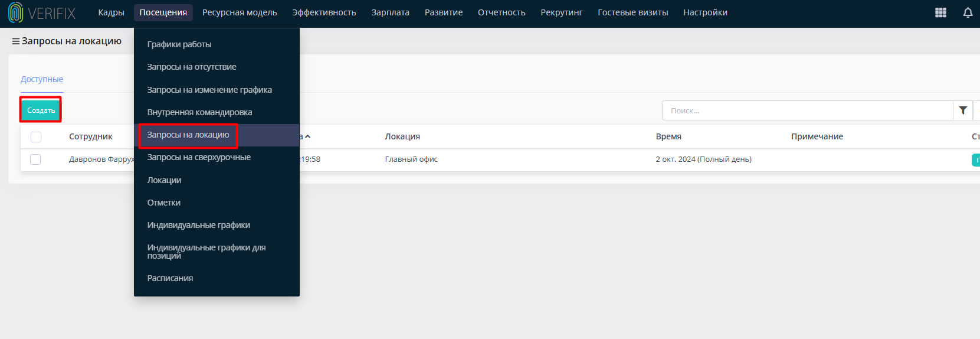Image resolution: width=980 pixels, height=339 pixels.
Task: Open the Развитие menu
Action: click(x=444, y=12)
